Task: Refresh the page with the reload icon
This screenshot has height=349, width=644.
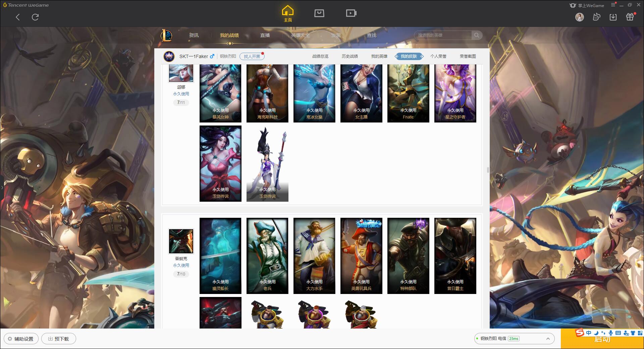Action: 35,17
